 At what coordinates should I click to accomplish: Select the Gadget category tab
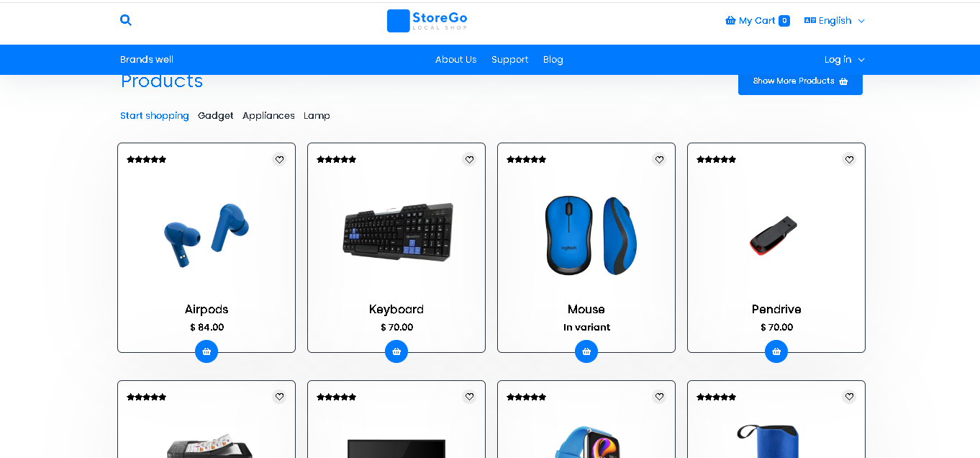click(x=216, y=115)
